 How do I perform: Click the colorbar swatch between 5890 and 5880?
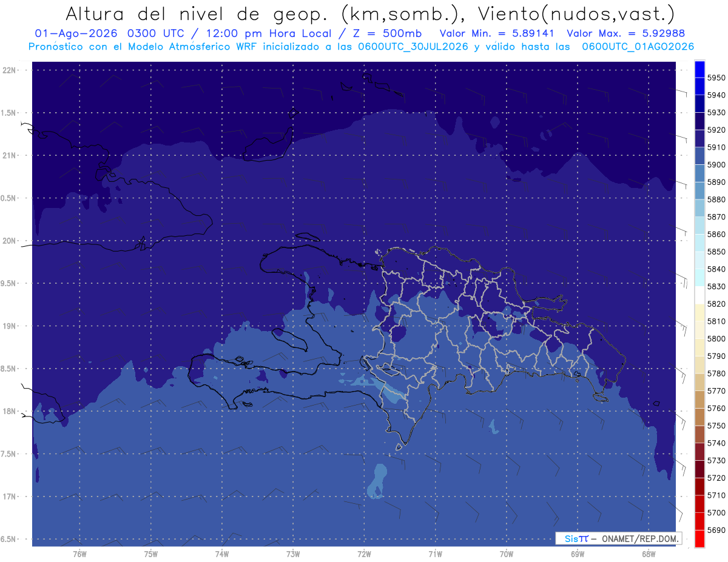click(699, 191)
